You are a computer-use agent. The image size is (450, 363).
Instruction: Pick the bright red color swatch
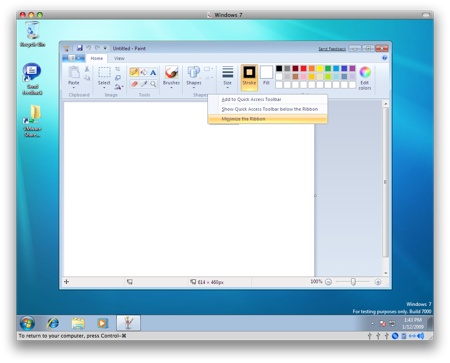point(303,68)
